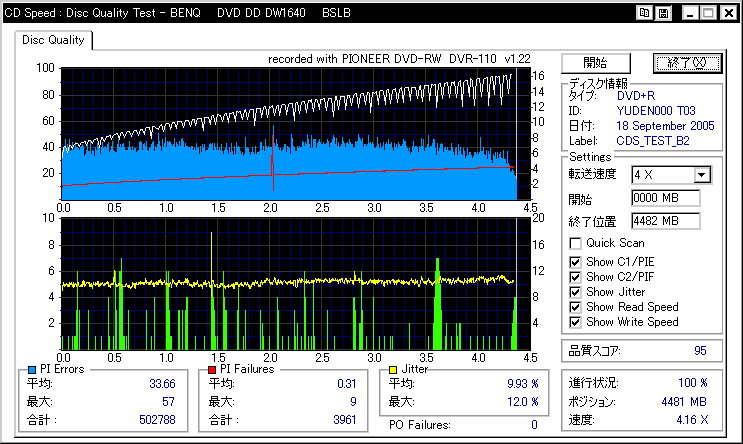Click the 4 X speed combo box
The width and height of the screenshot is (743, 444).
point(662,175)
